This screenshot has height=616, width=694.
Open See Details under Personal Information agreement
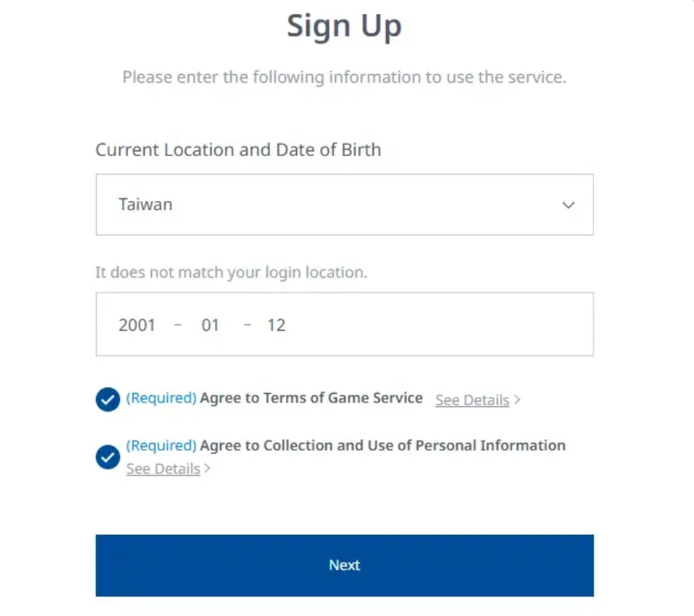pyautogui.click(x=163, y=469)
